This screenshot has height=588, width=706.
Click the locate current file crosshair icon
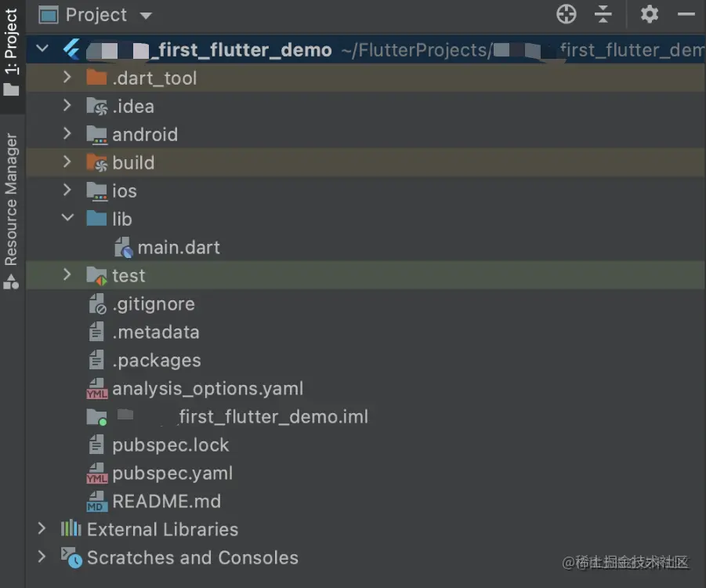566,14
